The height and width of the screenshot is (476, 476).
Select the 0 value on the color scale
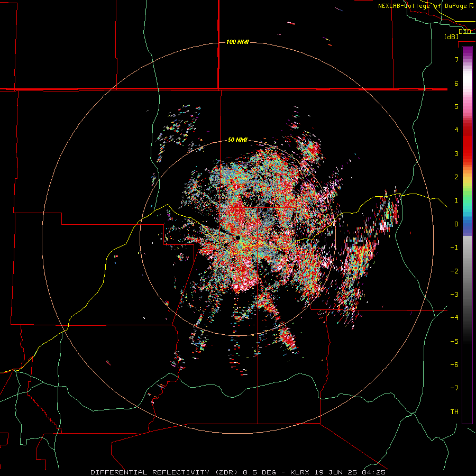(456, 224)
